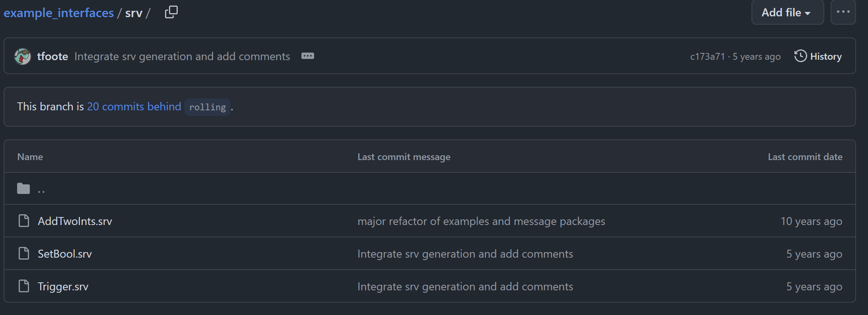Open the major refactor commit message
This screenshot has height=315, width=868.
[481, 221]
